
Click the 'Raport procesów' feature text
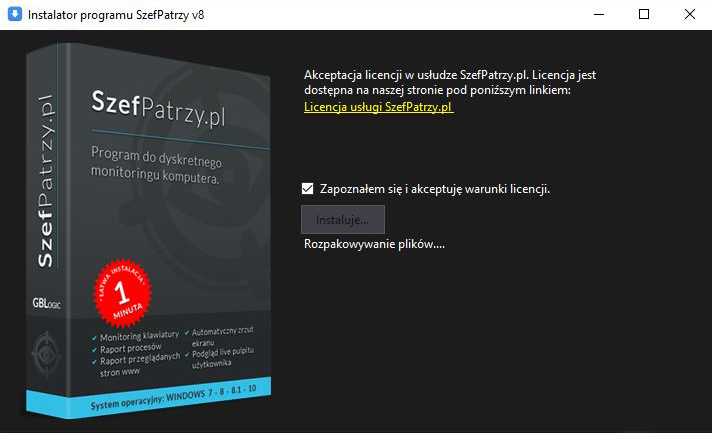[130, 348]
